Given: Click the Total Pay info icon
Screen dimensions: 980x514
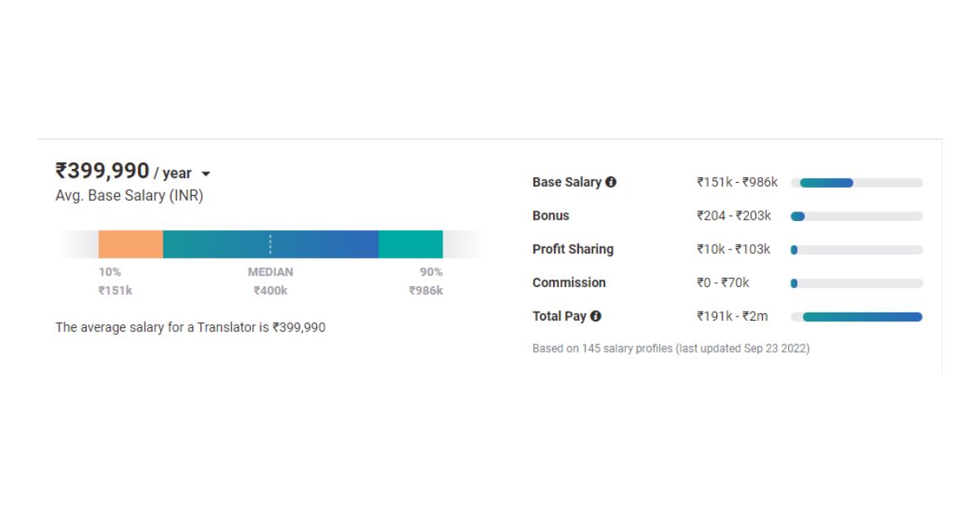Looking at the screenshot, I should click(x=595, y=317).
